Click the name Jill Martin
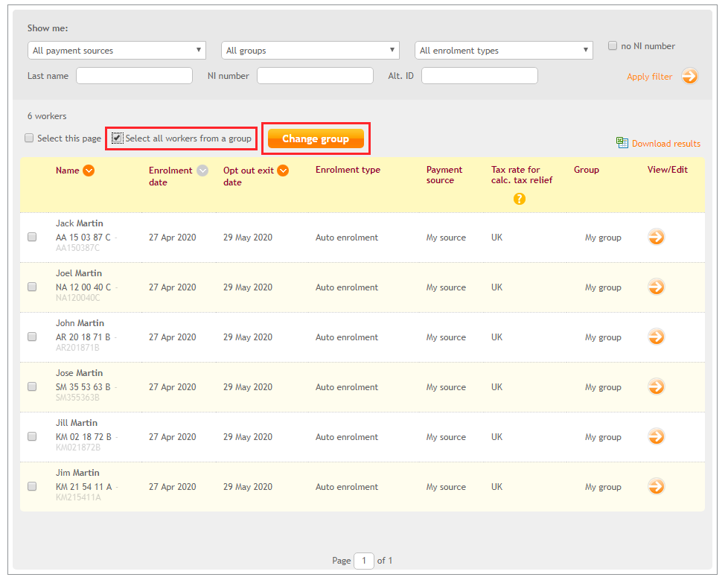 click(x=77, y=423)
